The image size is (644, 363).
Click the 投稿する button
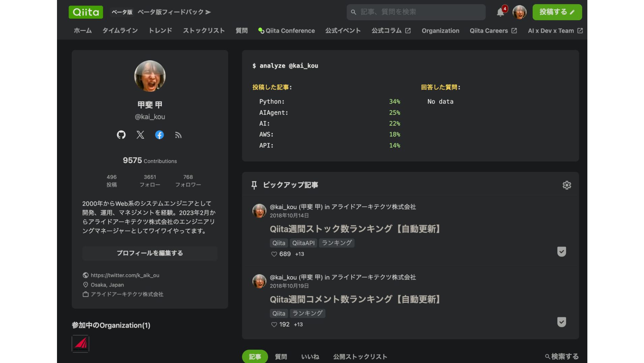[x=557, y=12]
